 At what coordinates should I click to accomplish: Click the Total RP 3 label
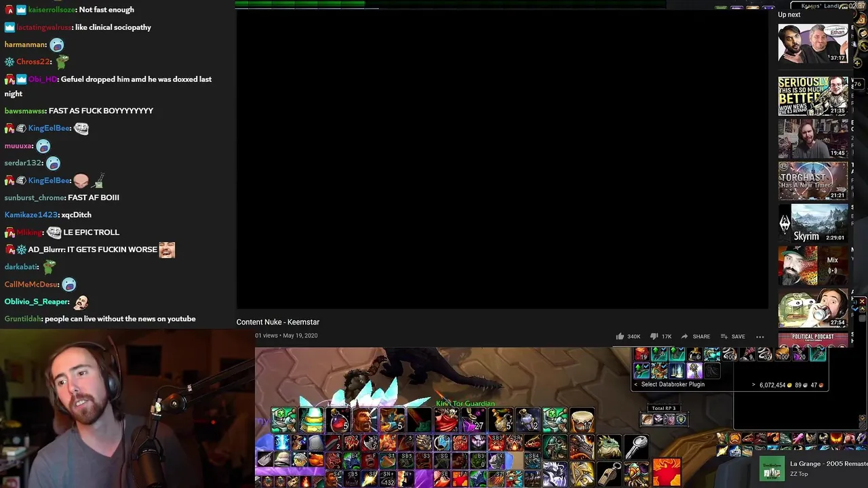(663, 409)
